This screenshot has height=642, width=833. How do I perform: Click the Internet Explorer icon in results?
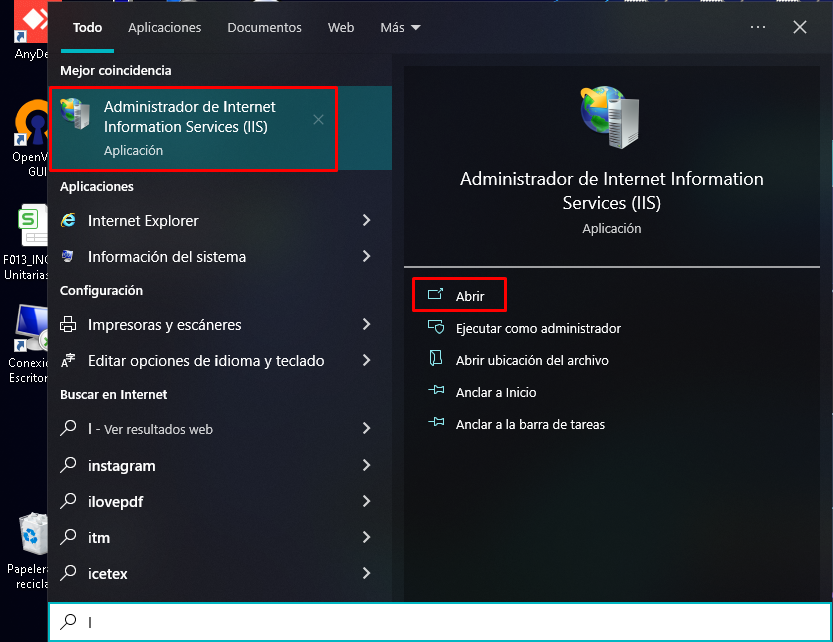69,221
